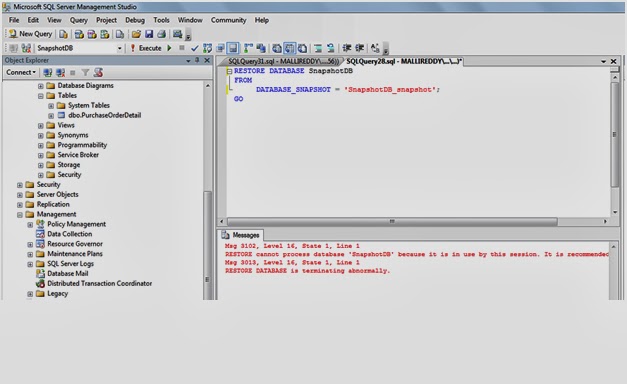Click the Uncomment Selected Lines icon
The image size is (627, 384).
tap(331, 48)
